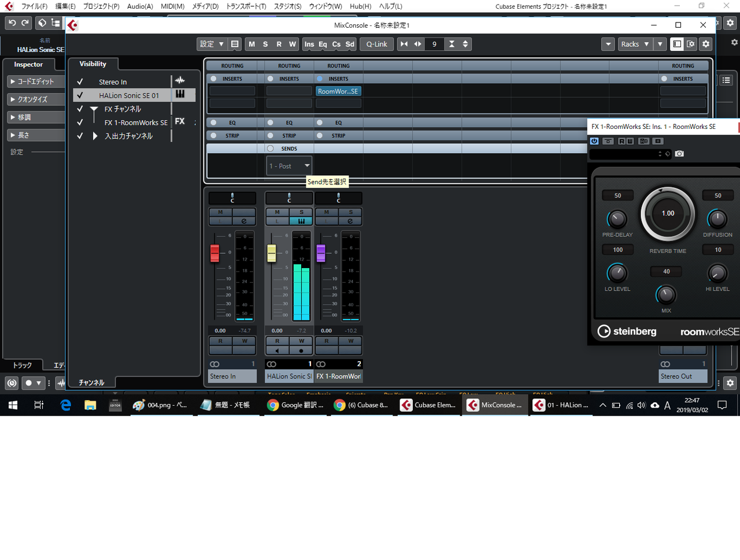Toggle toolbar R read automation for all
Viewport: 740px width, 560px height.
click(x=279, y=44)
